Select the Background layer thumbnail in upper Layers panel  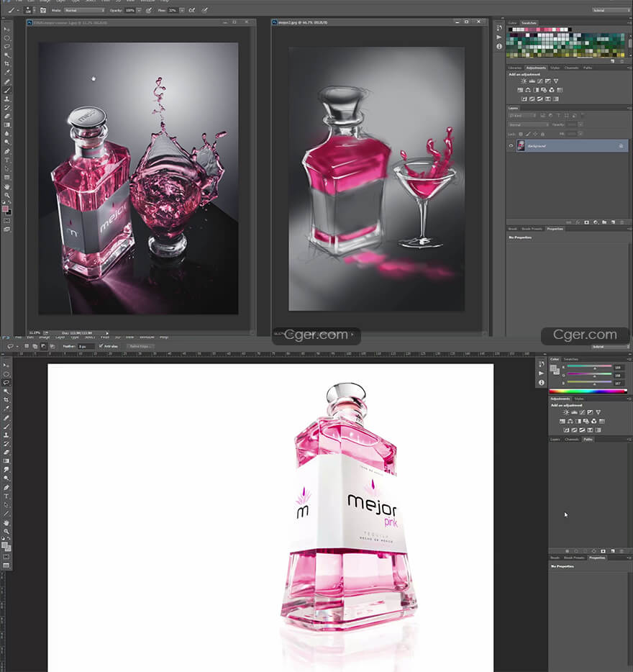(x=521, y=146)
